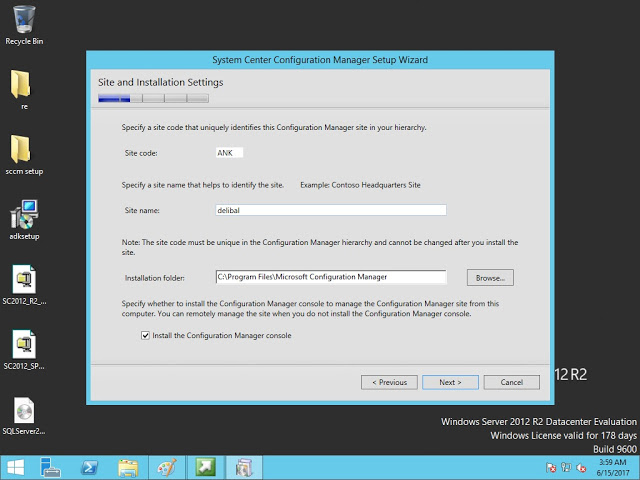This screenshot has width=640, height=480.
Task: Open File Explorer from the taskbar
Action: (x=128, y=467)
